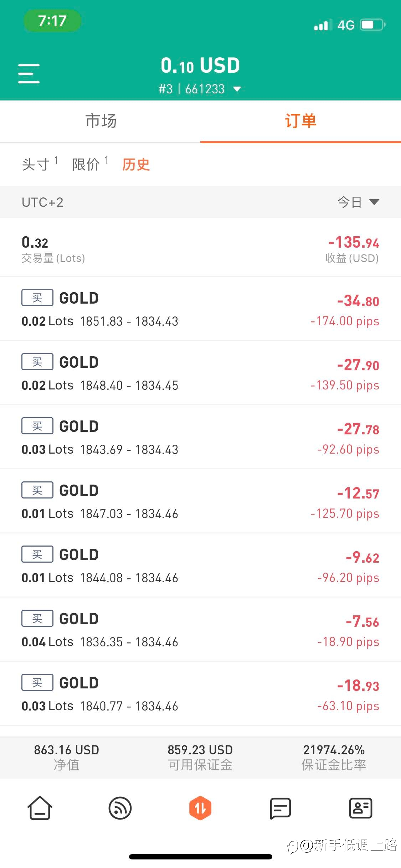Tap the home icon in bottom bar
401x868 pixels.
pos(40,808)
